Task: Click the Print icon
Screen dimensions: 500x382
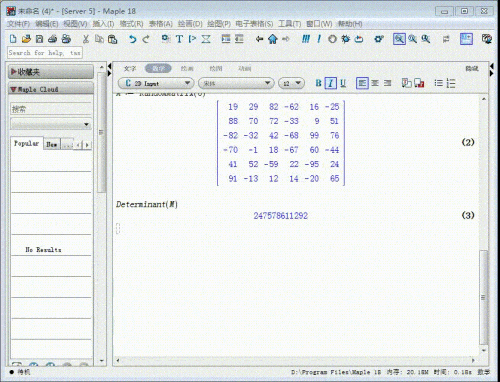Action: [52, 39]
